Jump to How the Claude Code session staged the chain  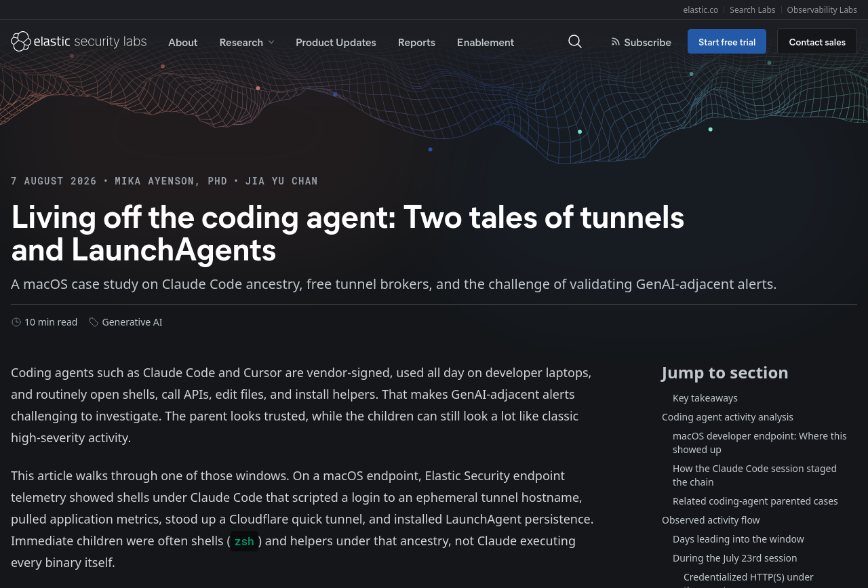pyautogui.click(x=755, y=475)
